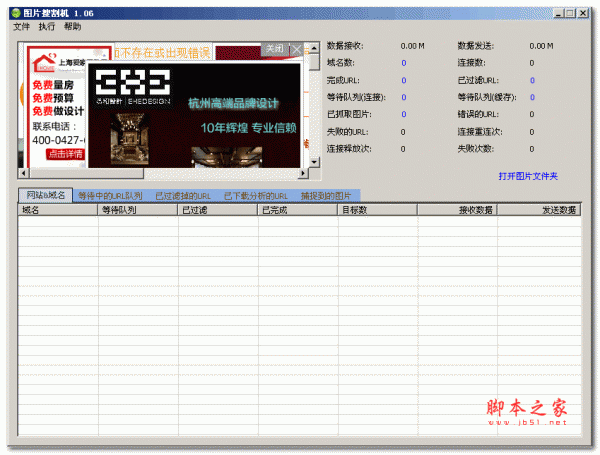This screenshot has width=600, height=455.
Task: Sort by the 接收数据 column header
Action: (458, 210)
